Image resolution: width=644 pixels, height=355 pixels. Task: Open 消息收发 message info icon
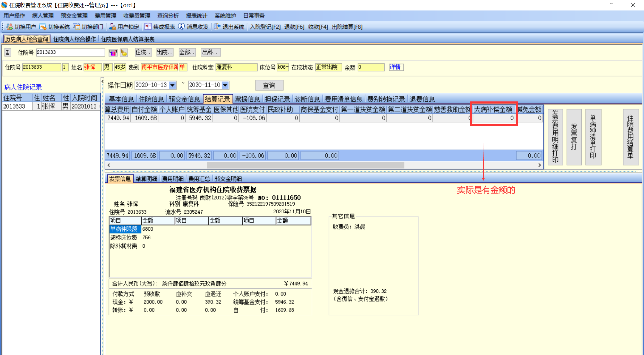pyautogui.click(x=181, y=27)
